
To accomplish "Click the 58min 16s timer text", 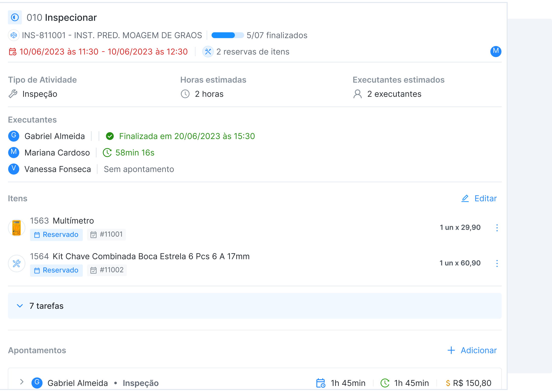I will click(x=135, y=153).
